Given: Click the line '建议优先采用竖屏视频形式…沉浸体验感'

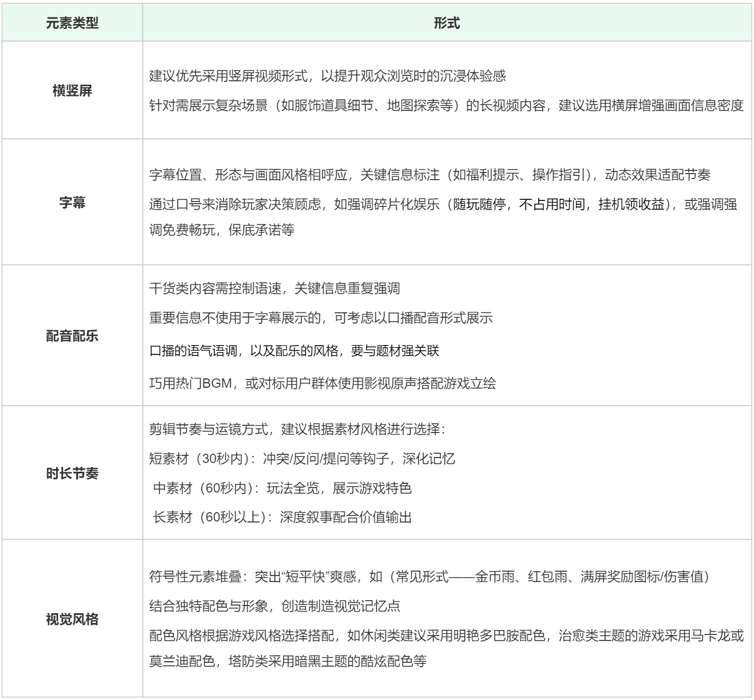Looking at the screenshot, I should (328, 76).
